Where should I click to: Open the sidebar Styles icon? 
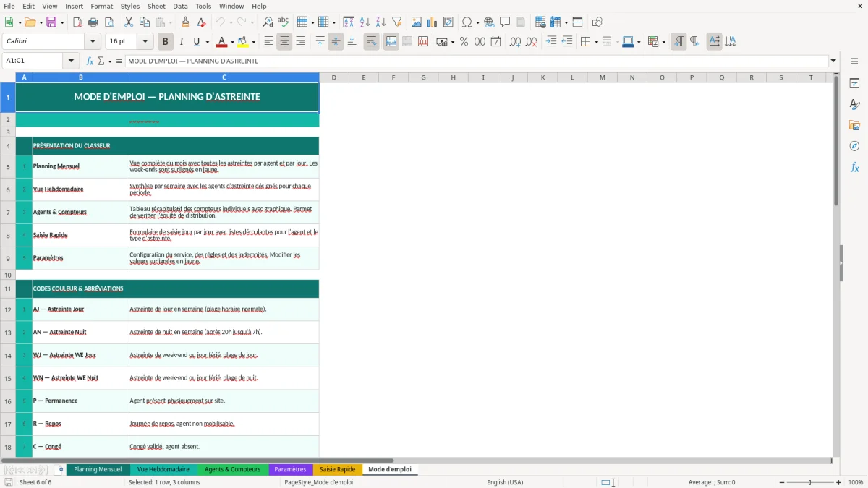pyautogui.click(x=854, y=105)
